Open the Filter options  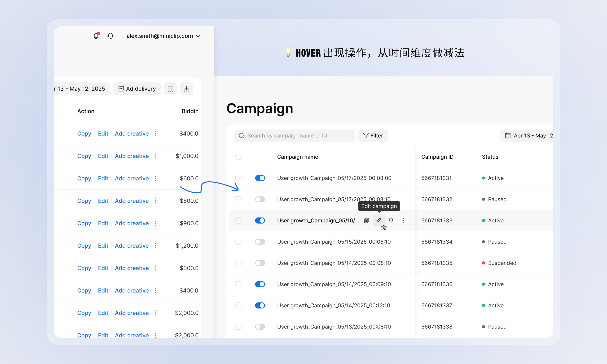click(x=373, y=136)
